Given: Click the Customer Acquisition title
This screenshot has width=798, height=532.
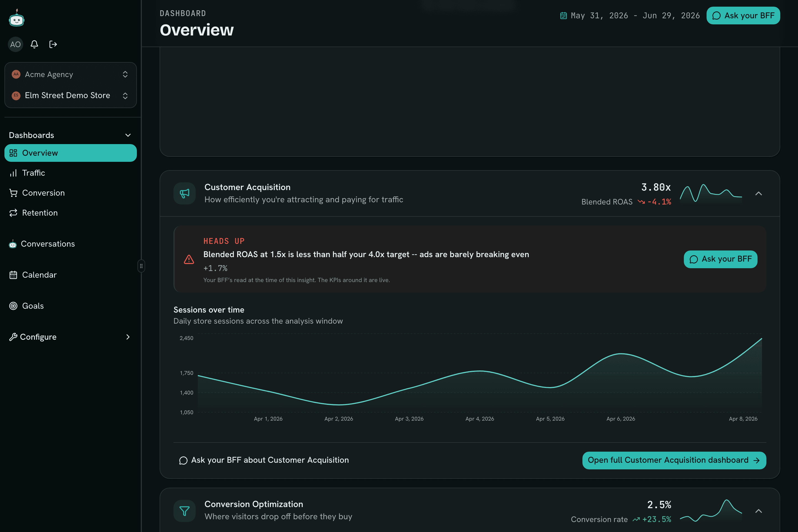Looking at the screenshot, I should click(247, 187).
